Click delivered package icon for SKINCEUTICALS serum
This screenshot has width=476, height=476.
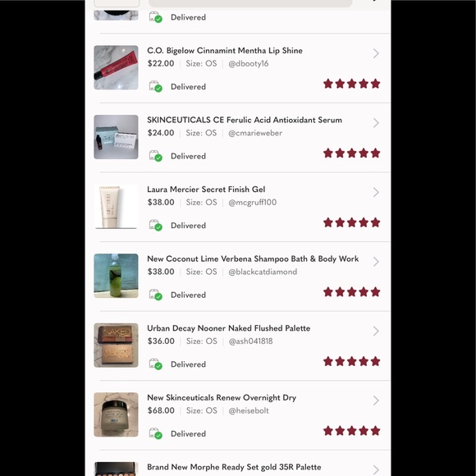point(155,156)
